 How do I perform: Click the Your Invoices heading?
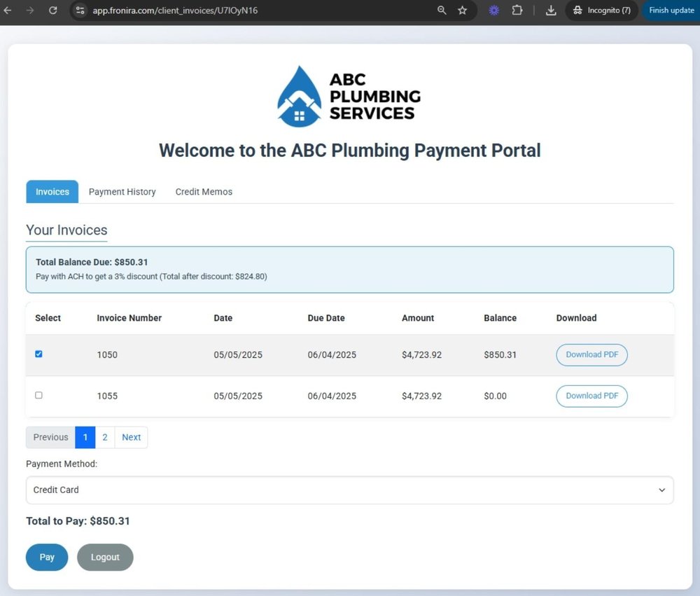(x=66, y=230)
